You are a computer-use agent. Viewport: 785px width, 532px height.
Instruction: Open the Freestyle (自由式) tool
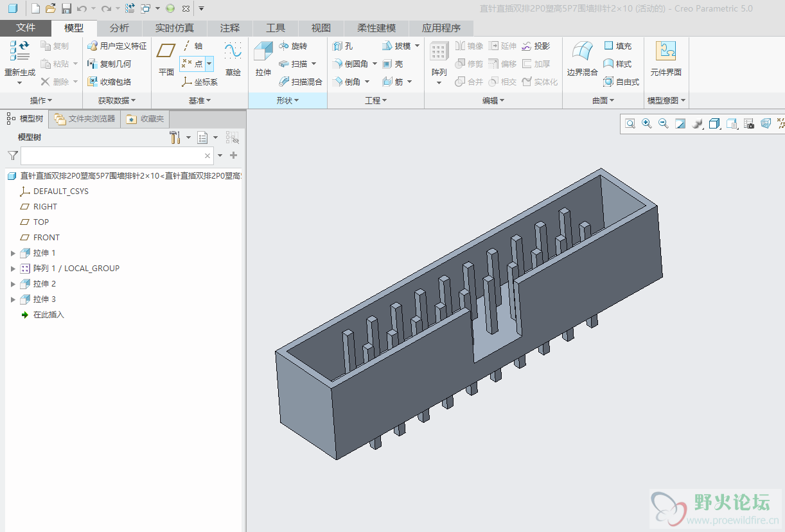621,82
